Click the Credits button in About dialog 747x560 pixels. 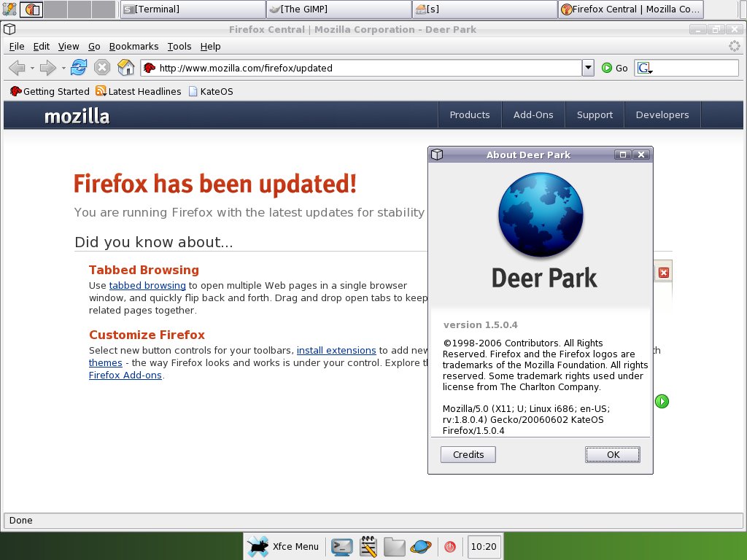tap(468, 454)
